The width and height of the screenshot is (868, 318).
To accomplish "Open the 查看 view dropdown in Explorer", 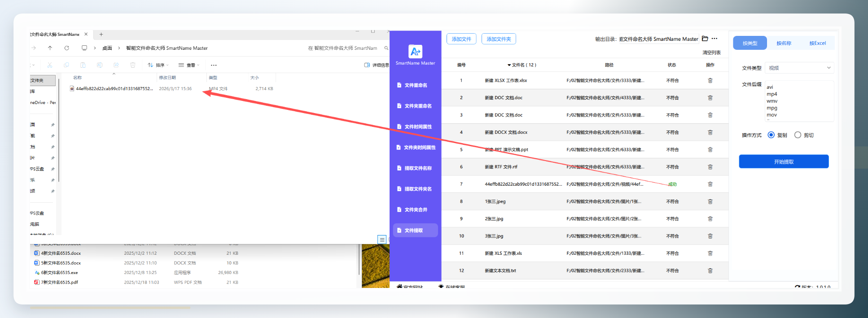I will pyautogui.click(x=189, y=65).
